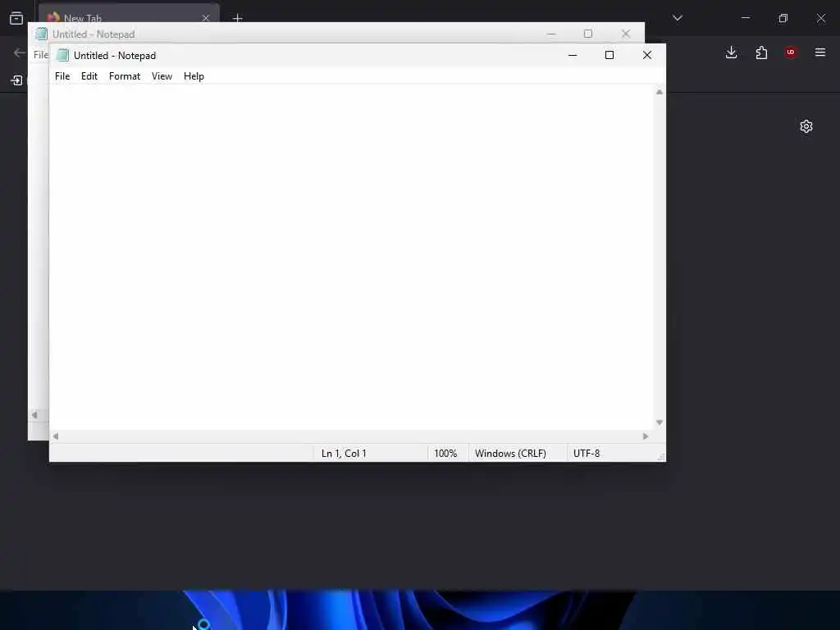840x630 pixels.
Task: Open File menu in background Notepad window
Action: (x=41, y=55)
